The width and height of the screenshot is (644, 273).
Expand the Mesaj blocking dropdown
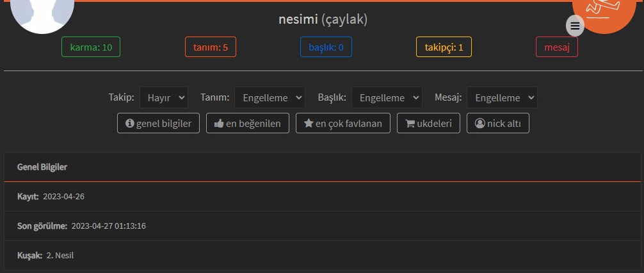click(x=502, y=97)
